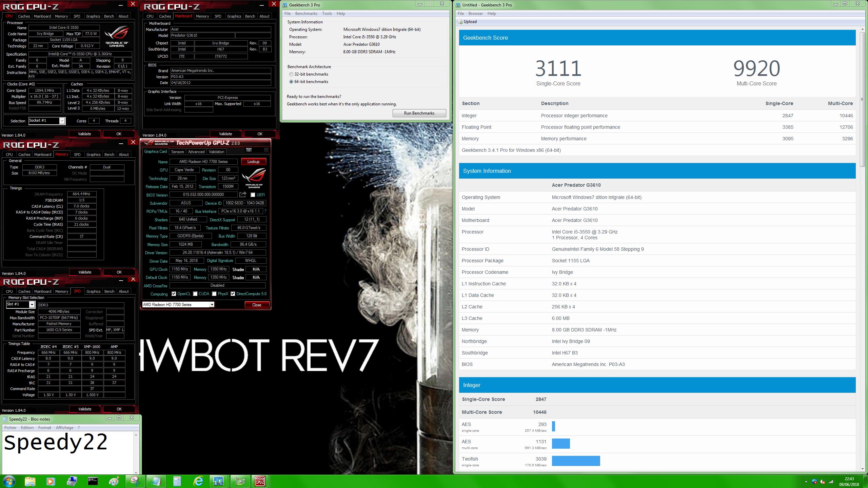This screenshot has width=868, height=488.
Task: Click the tray icon with the red error badge
Action: pos(814,482)
